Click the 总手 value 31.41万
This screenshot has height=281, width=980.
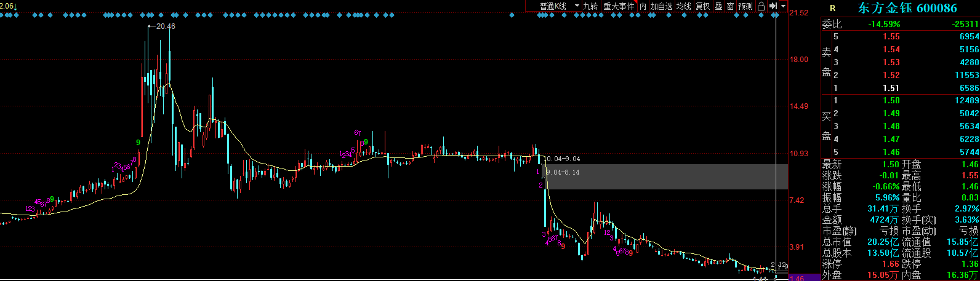885,208
